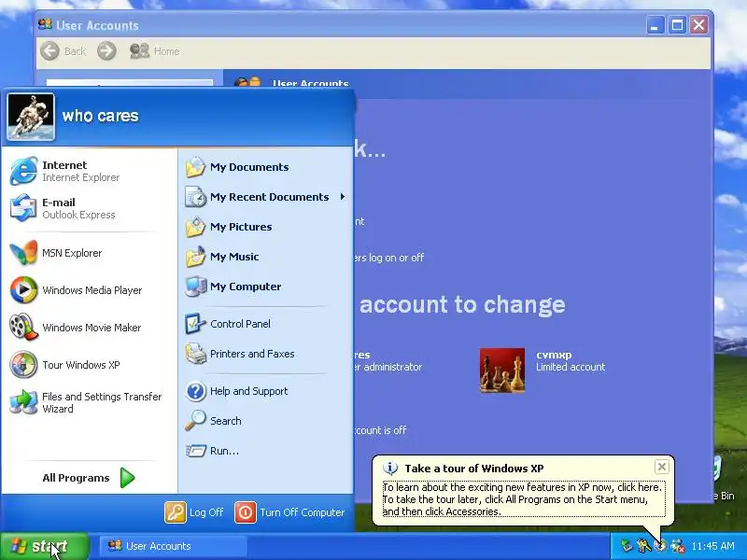Open My Computer
Viewport: 747px width, 560px height.
(265, 287)
